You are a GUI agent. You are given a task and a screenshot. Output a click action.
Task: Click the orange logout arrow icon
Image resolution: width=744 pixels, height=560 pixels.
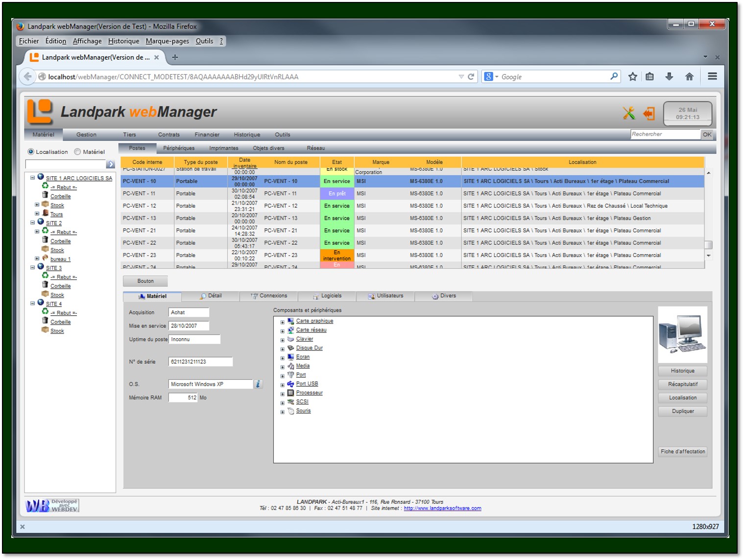(649, 114)
